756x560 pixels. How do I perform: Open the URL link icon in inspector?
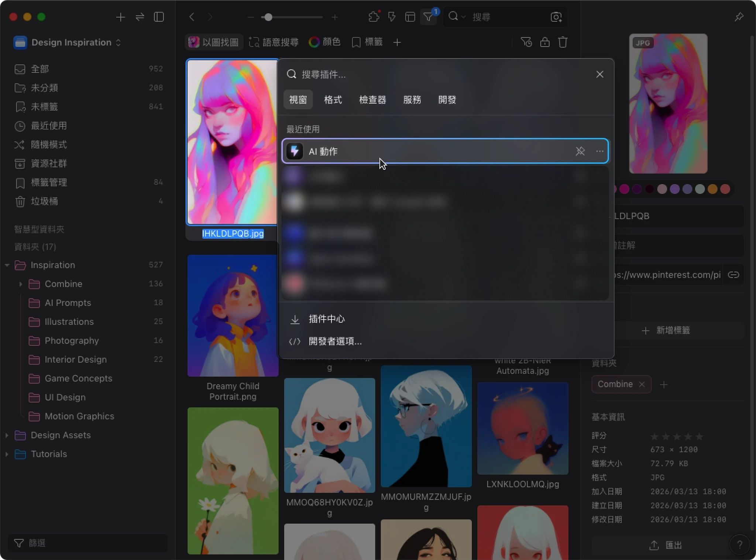pos(733,275)
